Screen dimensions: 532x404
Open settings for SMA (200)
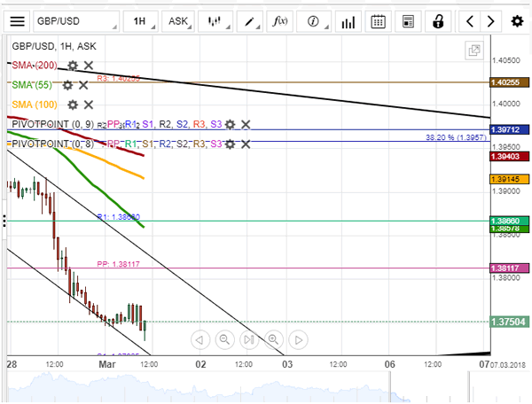[x=73, y=66]
